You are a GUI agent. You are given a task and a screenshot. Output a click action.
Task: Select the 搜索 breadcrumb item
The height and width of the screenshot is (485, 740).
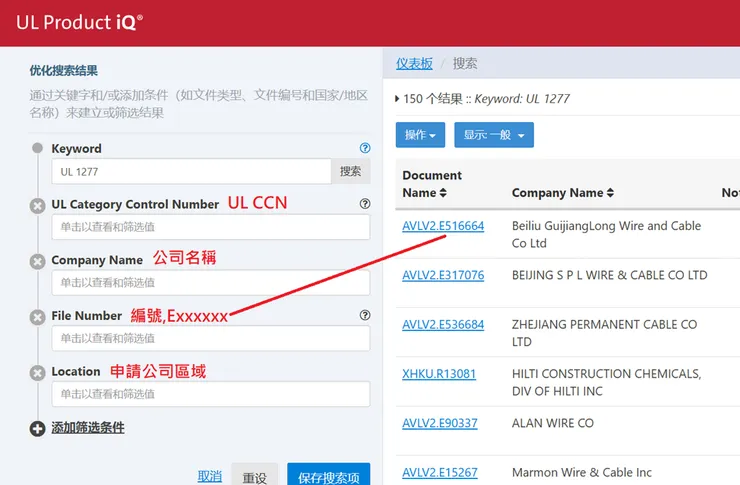click(x=465, y=63)
